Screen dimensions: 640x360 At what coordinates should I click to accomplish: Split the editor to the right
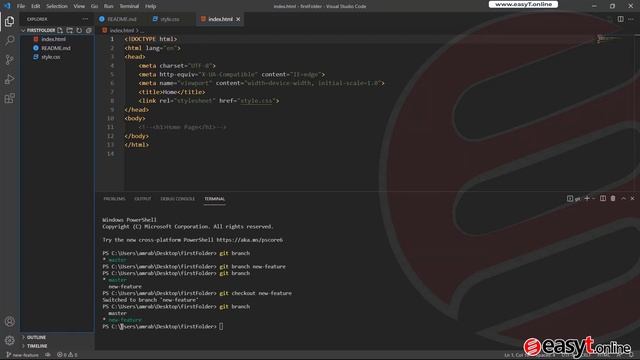point(620,19)
